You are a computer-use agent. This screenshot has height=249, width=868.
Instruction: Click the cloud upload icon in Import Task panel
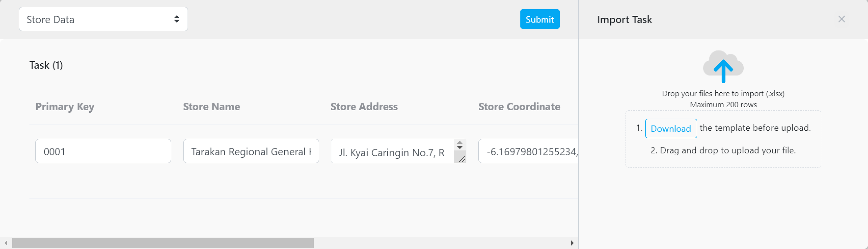coord(723,66)
